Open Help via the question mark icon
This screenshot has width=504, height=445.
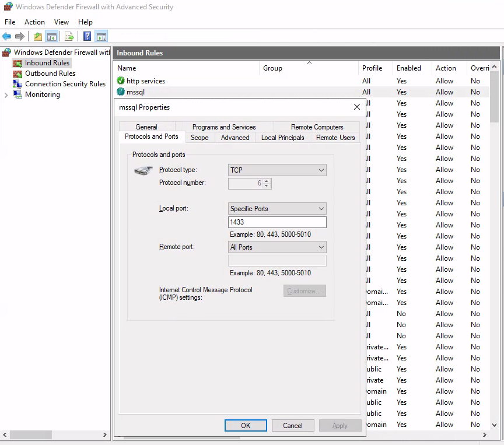(x=87, y=36)
